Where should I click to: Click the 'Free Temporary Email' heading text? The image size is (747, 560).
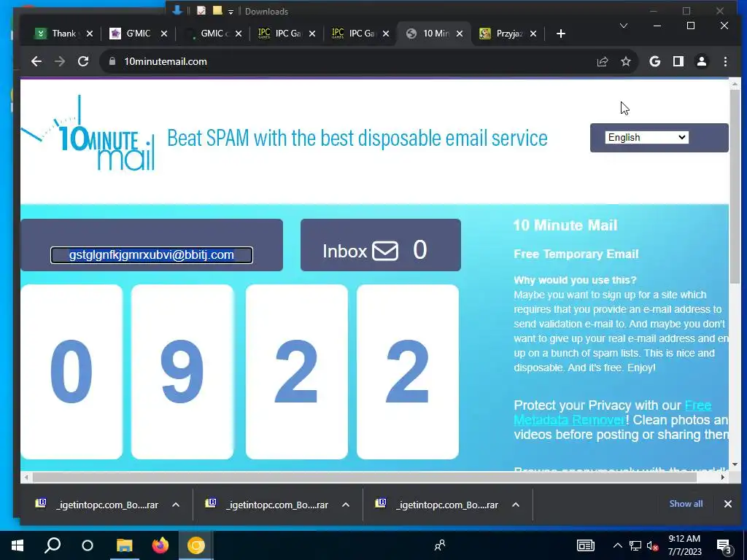coord(576,254)
